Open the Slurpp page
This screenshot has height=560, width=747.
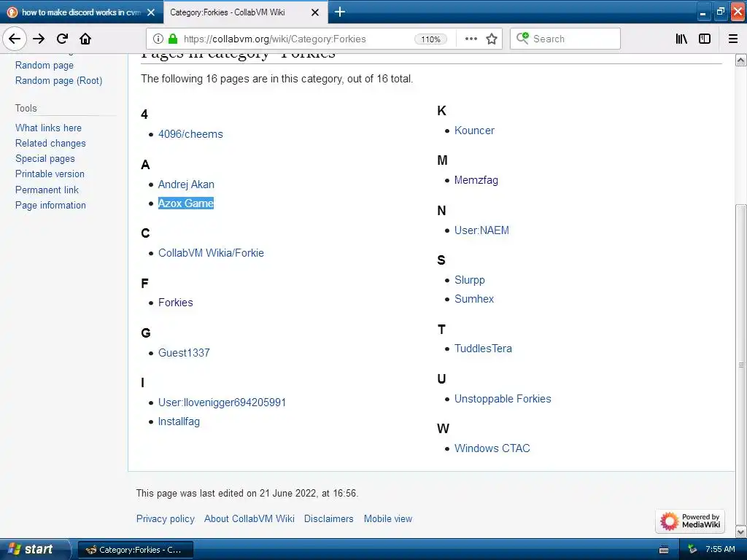[x=469, y=280]
